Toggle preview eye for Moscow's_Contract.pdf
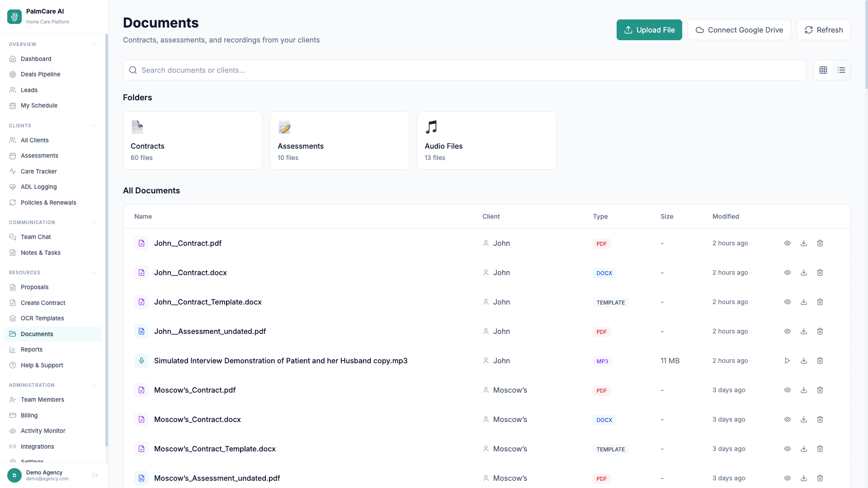868x488 pixels. (788, 390)
